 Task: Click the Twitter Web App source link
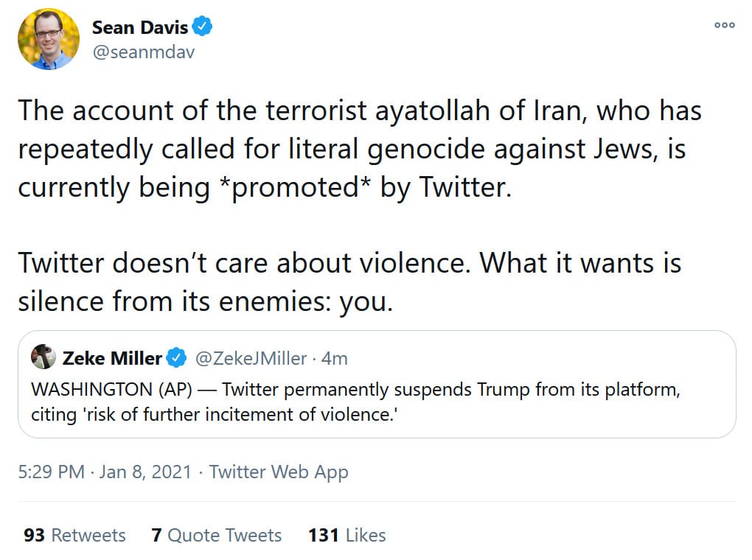point(279,472)
